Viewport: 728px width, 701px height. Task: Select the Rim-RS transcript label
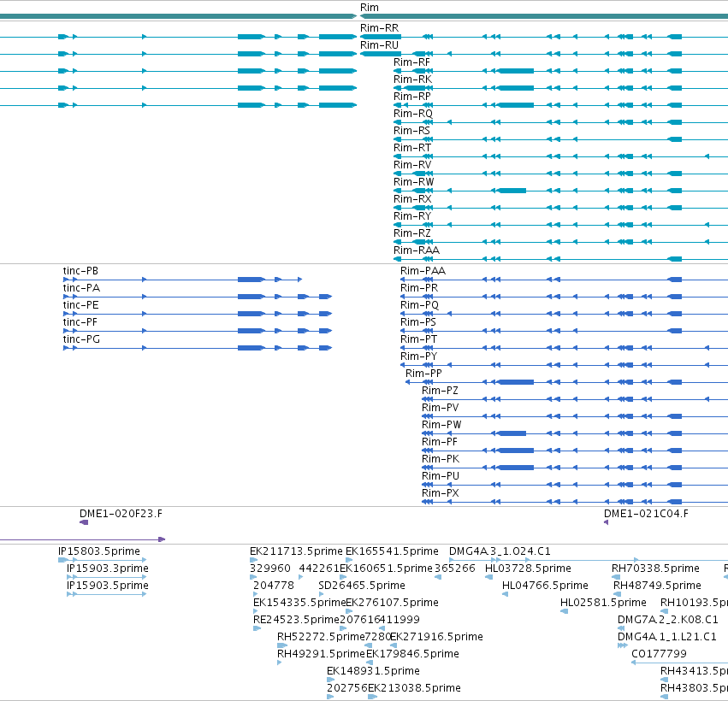click(x=411, y=131)
